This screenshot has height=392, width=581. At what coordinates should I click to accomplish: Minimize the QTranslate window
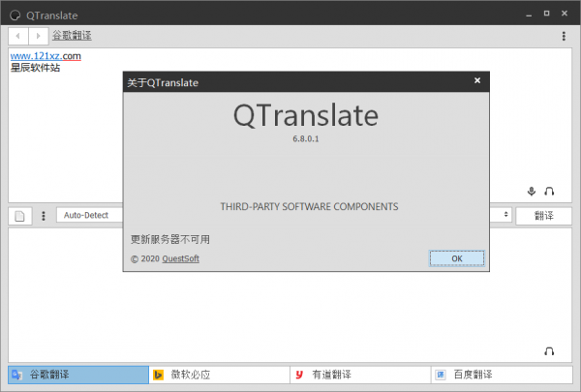point(529,15)
